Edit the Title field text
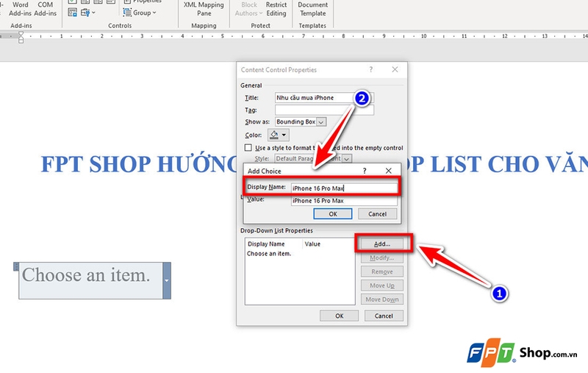The height and width of the screenshot is (373, 588). (324, 98)
